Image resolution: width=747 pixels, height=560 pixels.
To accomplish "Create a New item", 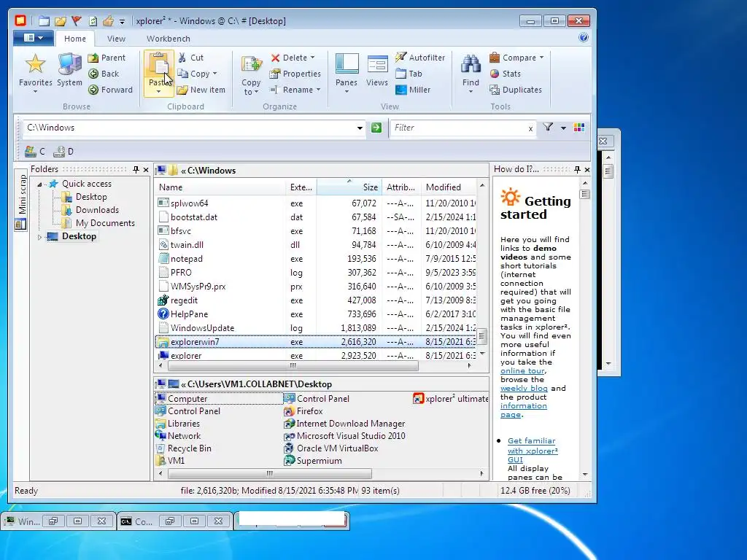I will (201, 90).
